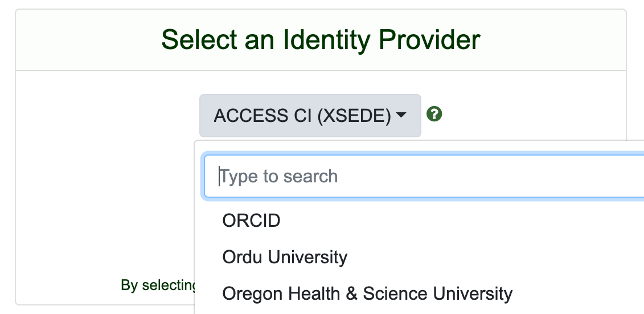
Task: Choose Ordu University as identity provider
Action: [x=285, y=257]
